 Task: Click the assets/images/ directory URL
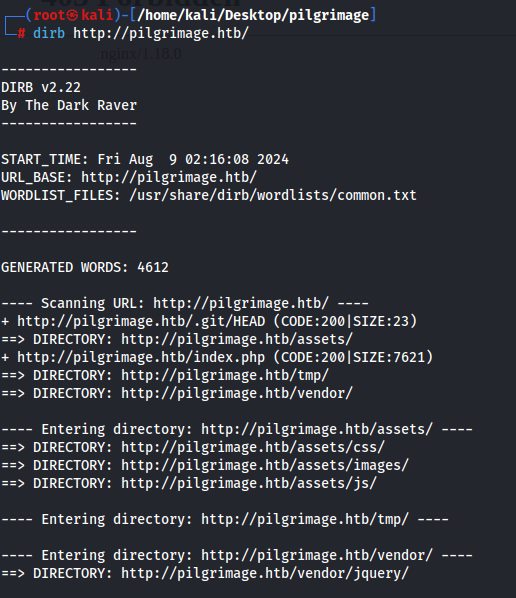point(265,465)
